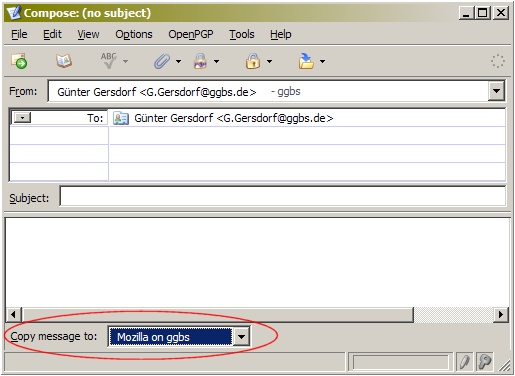
Task: Toggle the key encryption status icon
Action: (x=485, y=362)
